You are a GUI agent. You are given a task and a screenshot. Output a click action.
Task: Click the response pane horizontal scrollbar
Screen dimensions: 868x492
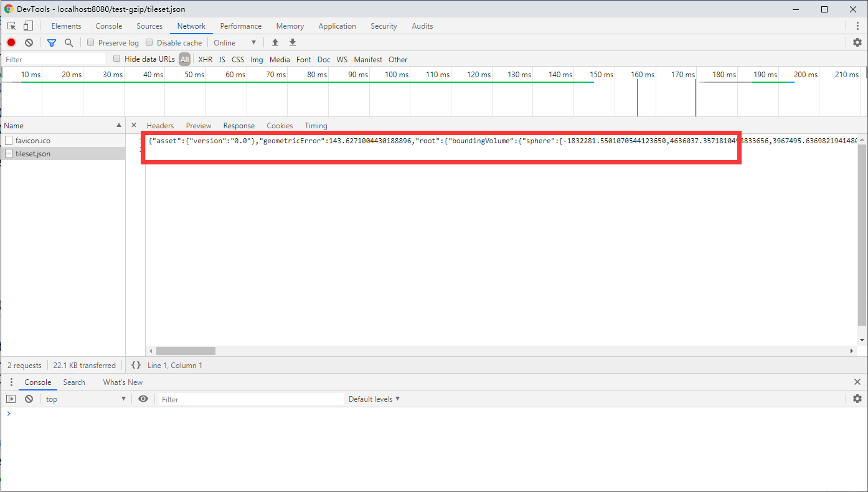[185, 351]
